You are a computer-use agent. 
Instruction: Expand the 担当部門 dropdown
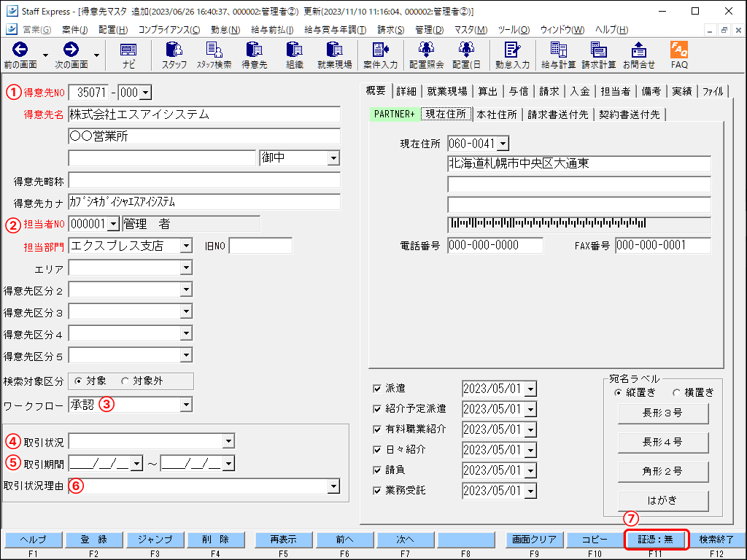186,246
